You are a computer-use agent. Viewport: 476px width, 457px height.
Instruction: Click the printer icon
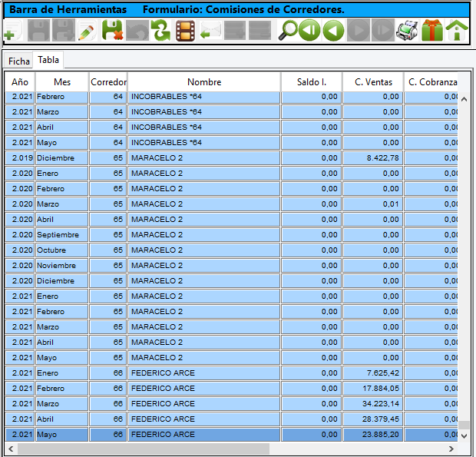[407, 31]
